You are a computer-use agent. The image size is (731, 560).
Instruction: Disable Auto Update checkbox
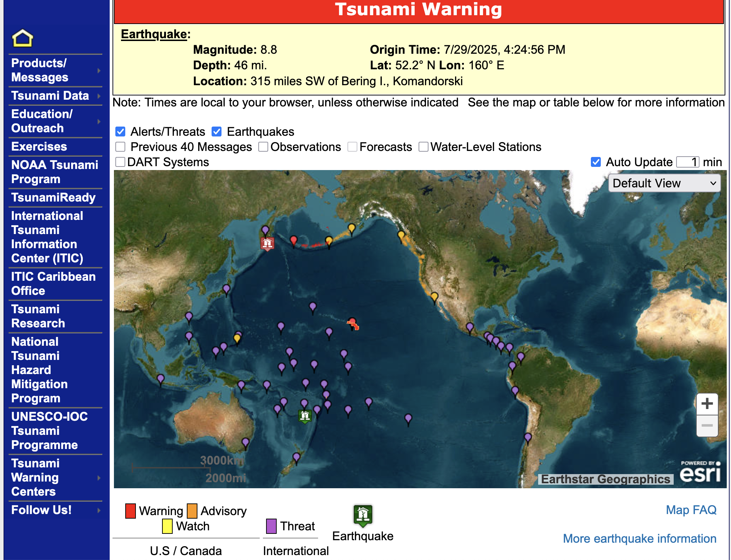pyautogui.click(x=596, y=162)
